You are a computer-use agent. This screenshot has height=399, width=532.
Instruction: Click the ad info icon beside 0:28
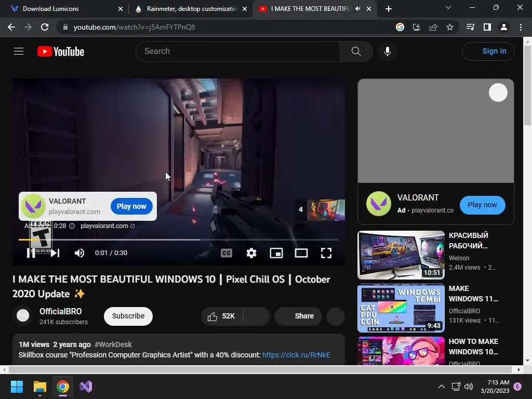coord(72,226)
